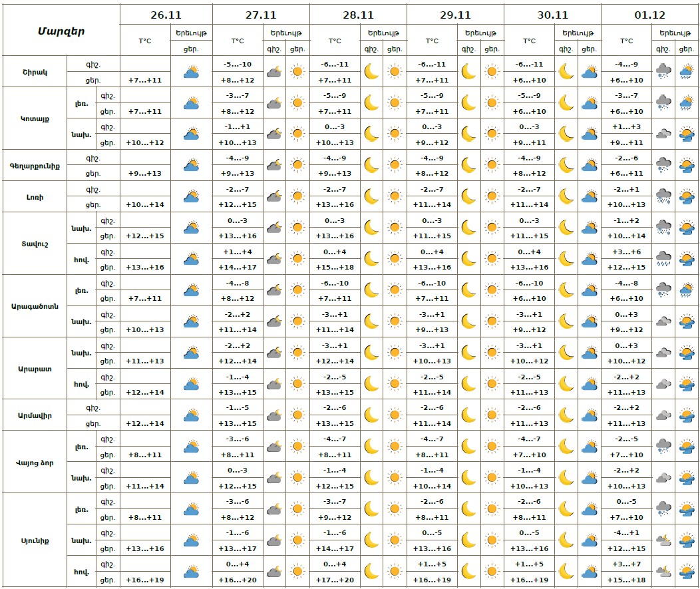This screenshot has height=589, width=700.
Task: Click Շիրակ night snow cloud icon for 01.12
Action: 663,71
